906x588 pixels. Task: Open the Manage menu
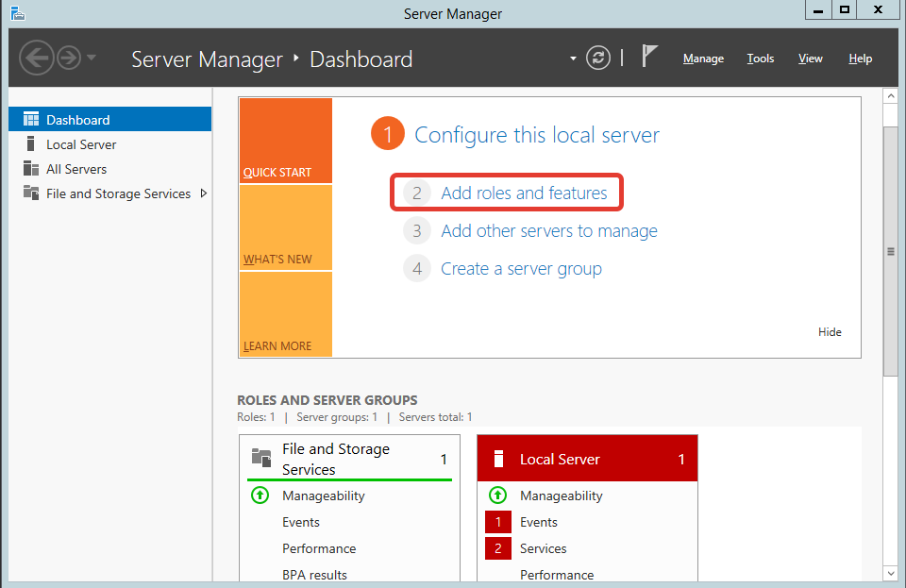click(x=703, y=59)
